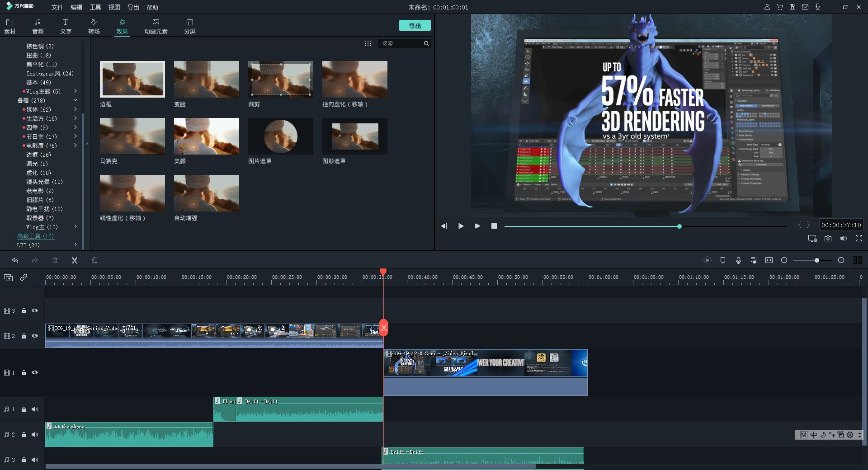This screenshot has height=470, width=868.
Task: Collapse the 叠覆 (278) category
Action: (75, 100)
